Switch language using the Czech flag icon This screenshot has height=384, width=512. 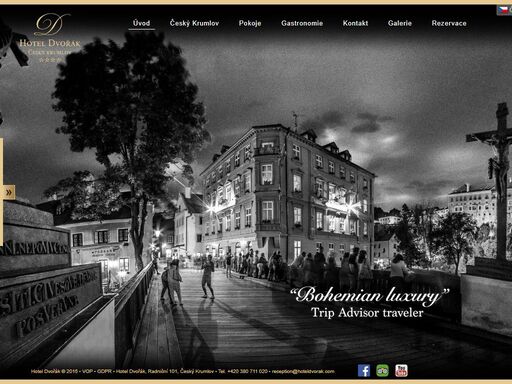pos(503,10)
